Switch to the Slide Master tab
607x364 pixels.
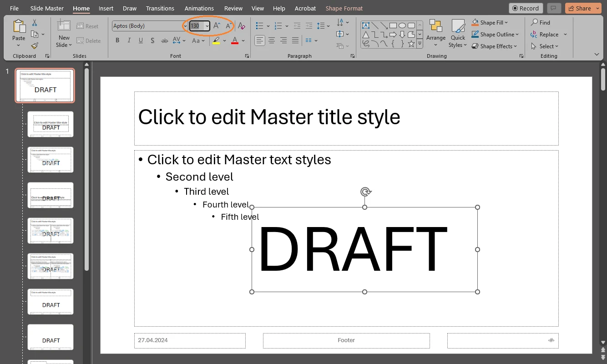pyautogui.click(x=47, y=8)
